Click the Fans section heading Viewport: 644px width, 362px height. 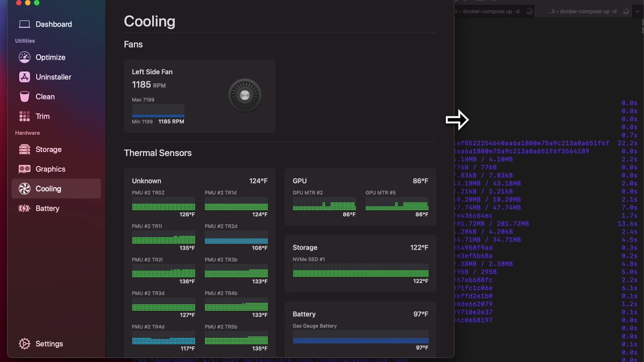tap(133, 44)
